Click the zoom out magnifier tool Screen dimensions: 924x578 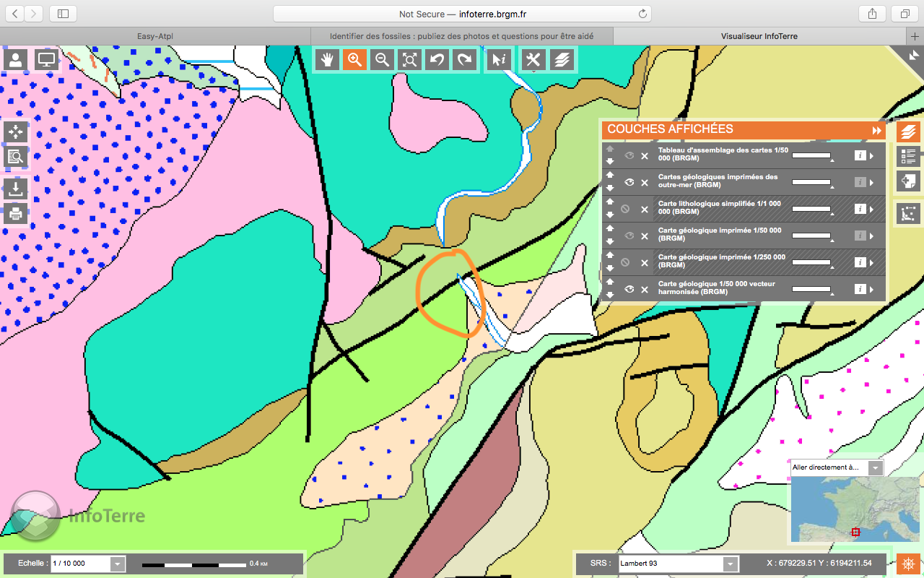click(x=382, y=60)
